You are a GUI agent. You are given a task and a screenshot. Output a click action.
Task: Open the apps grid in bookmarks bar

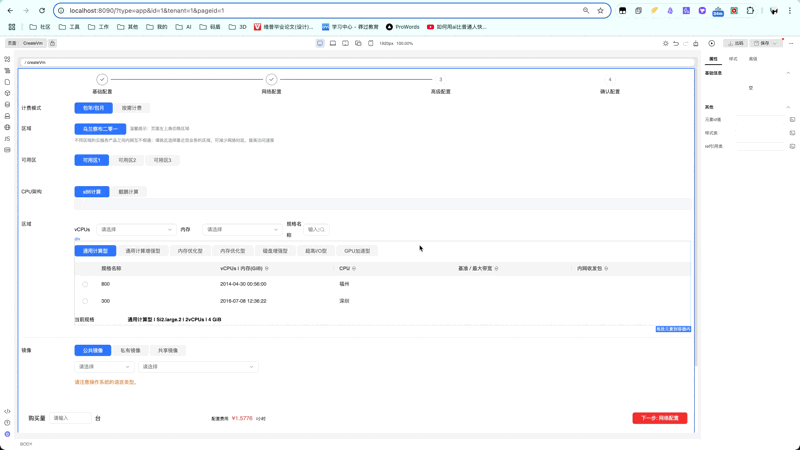(12, 27)
